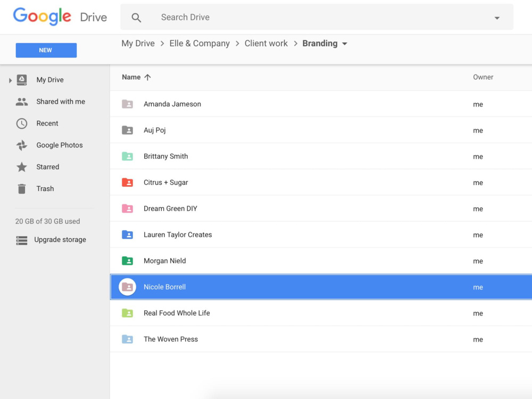
Task: Click Brittany Smith mint folder icon
Action: (x=127, y=156)
